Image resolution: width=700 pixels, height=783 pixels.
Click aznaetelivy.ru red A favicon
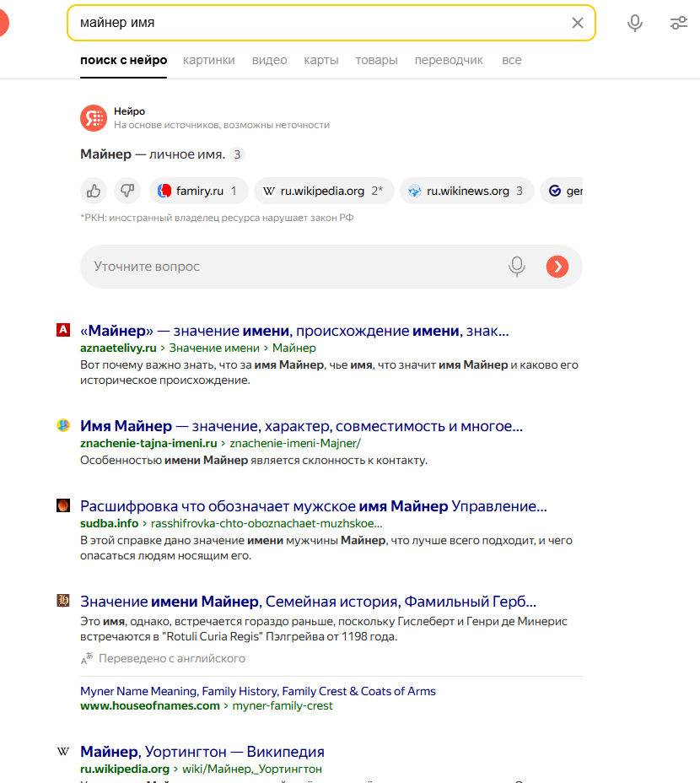coord(63,330)
